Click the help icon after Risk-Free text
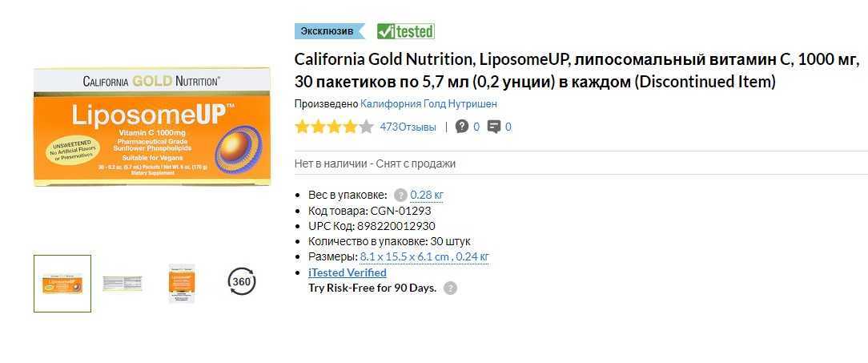This screenshot has width=868, height=363. pyautogui.click(x=451, y=288)
